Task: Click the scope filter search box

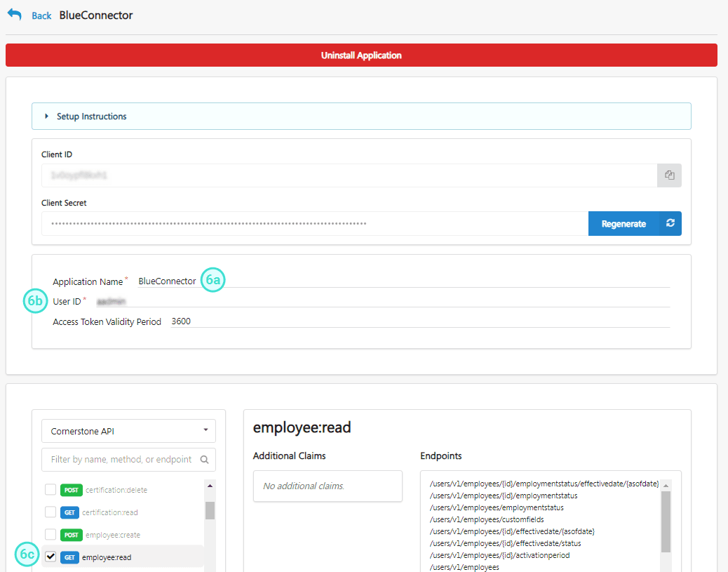Action: point(128,460)
